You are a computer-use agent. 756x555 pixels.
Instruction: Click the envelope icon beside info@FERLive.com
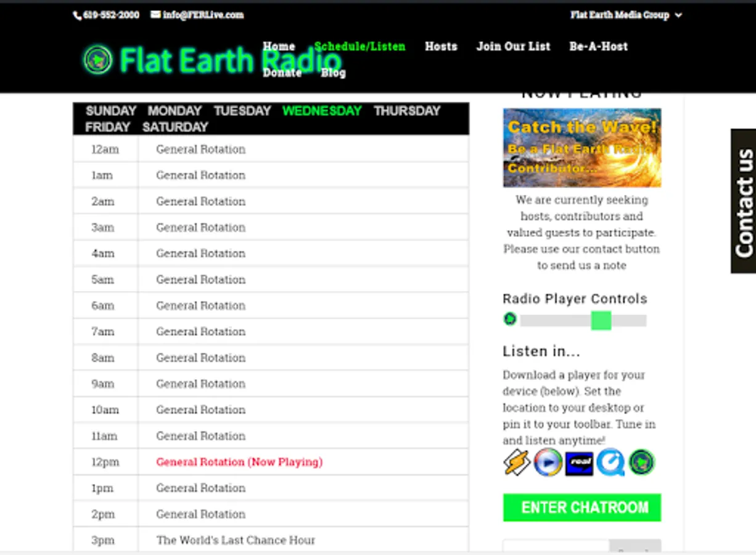(x=155, y=14)
